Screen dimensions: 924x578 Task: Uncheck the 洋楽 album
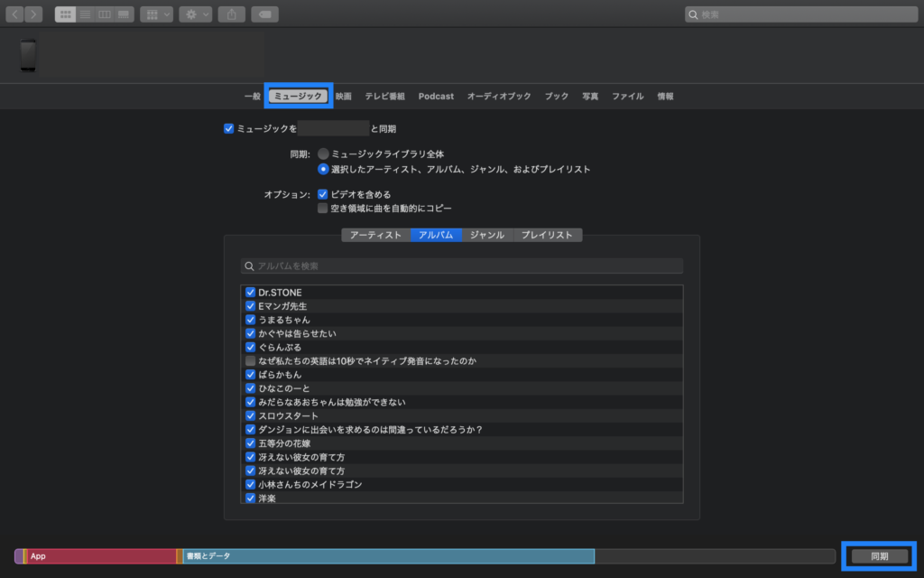(x=251, y=499)
